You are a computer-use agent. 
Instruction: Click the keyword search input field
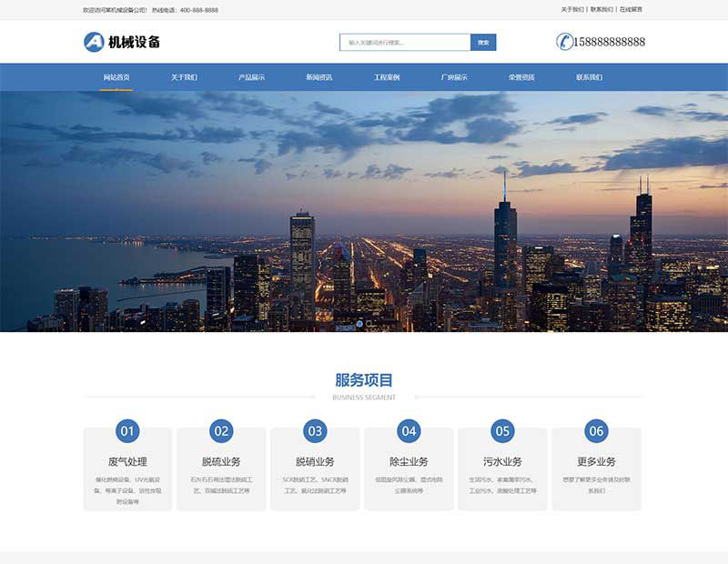point(405,42)
